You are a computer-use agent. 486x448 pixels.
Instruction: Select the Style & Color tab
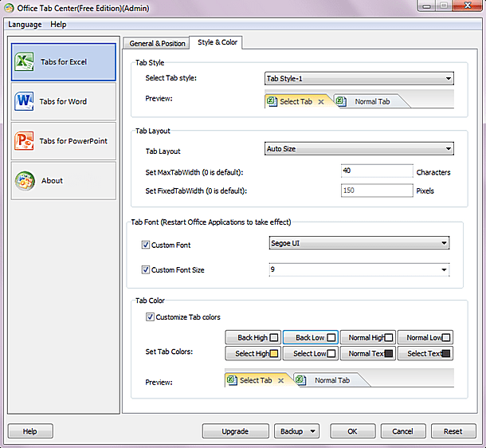(218, 42)
